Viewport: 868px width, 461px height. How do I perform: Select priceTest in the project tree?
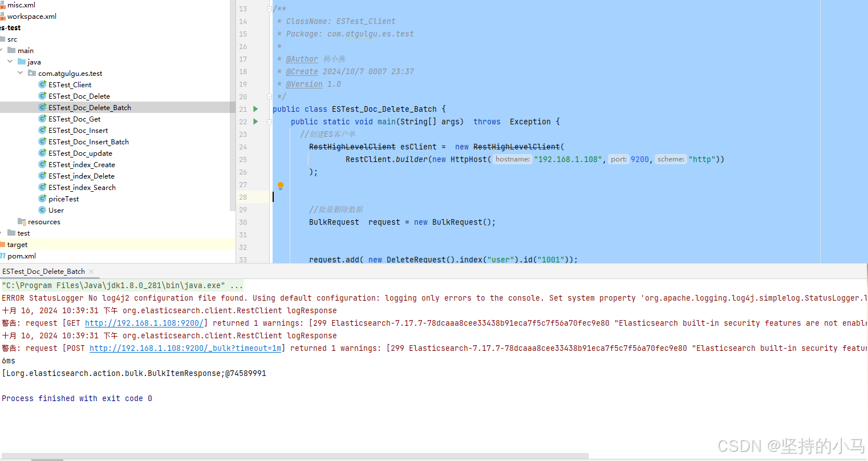[x=64, y=199]
